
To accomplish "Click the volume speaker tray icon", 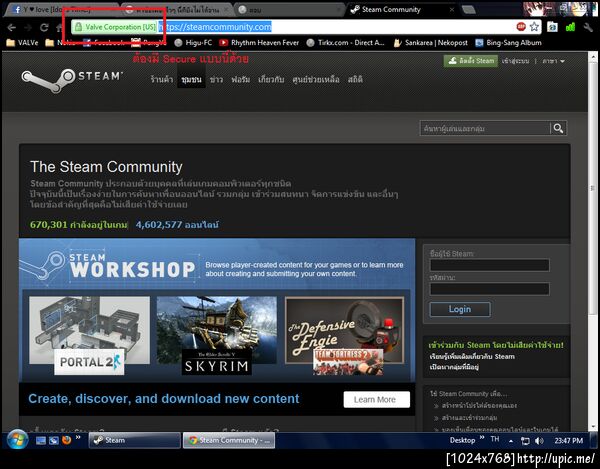I will (539, 441).
